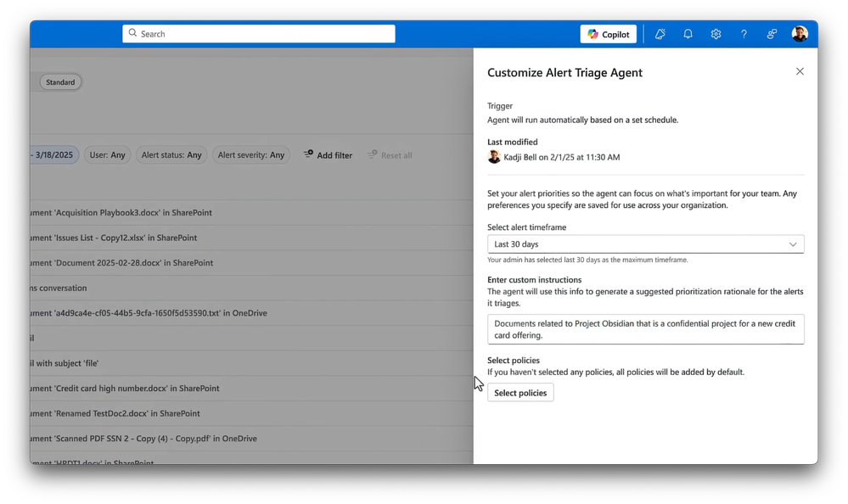
Task: Click Add filter
Action: point(328,155)
